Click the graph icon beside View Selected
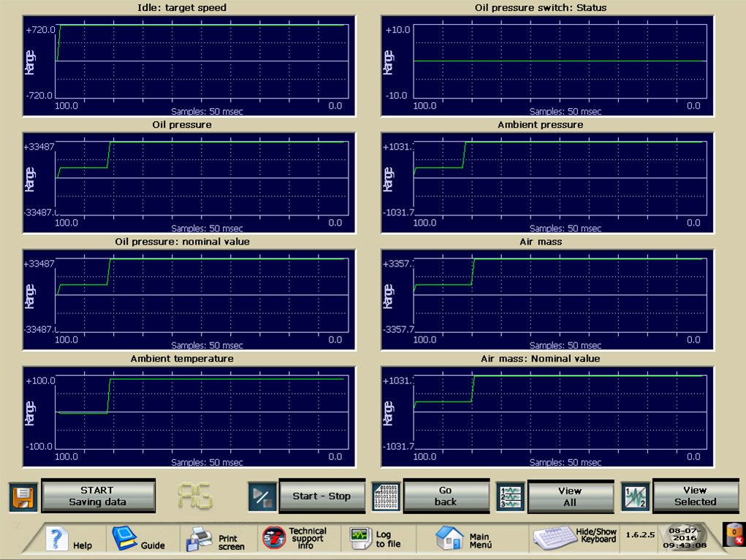The image size is (746, 560). [635, 496]
